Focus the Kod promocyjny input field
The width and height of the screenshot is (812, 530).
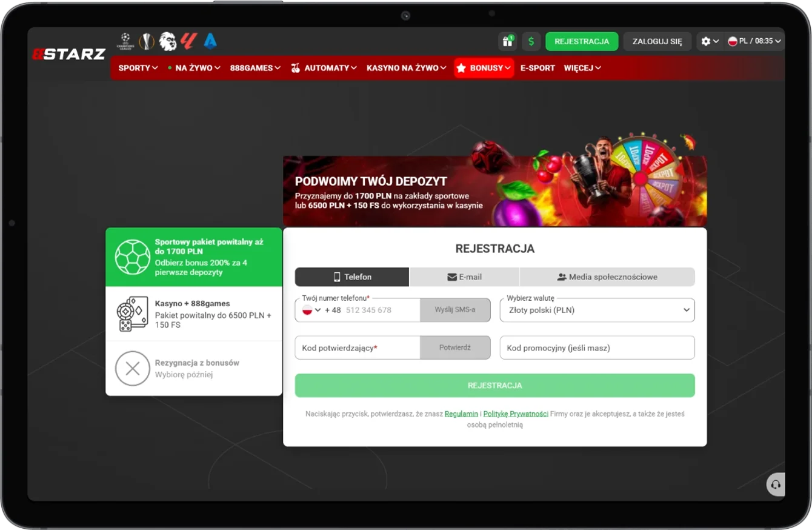point(597,348)
